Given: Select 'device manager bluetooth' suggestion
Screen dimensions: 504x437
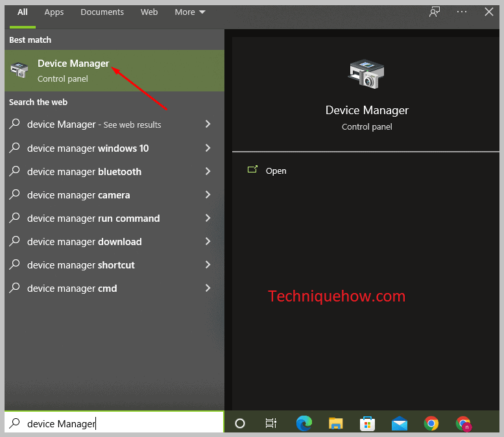Looking at the screenshot, I should 114,172.
